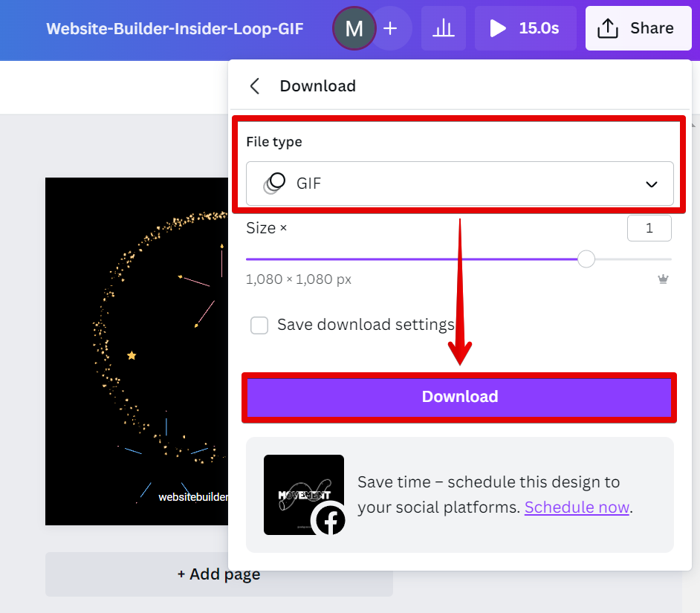Enable Save download settings
This screenshot has width=700, height=613.
(259, 325)
